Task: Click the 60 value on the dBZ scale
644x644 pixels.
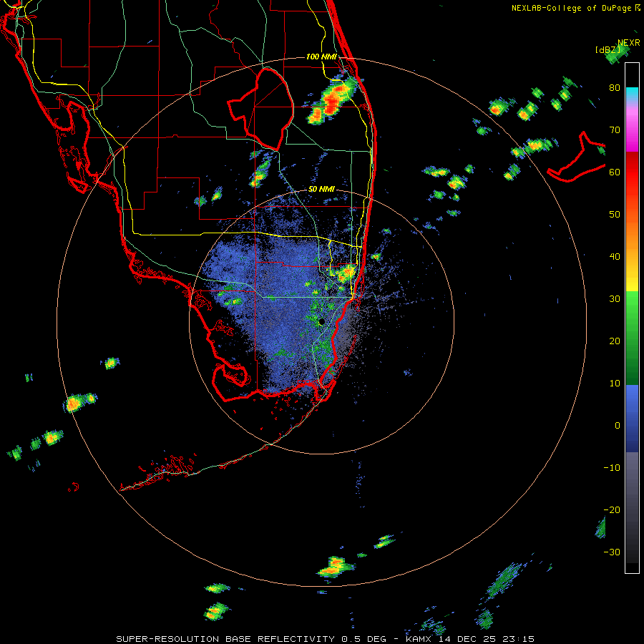Action: point(615,172)
